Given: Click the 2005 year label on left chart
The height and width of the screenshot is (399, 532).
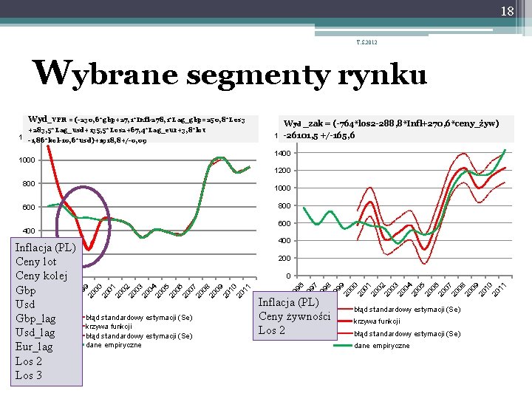Looking at the screenshot, I should click(x=162, y=291).
